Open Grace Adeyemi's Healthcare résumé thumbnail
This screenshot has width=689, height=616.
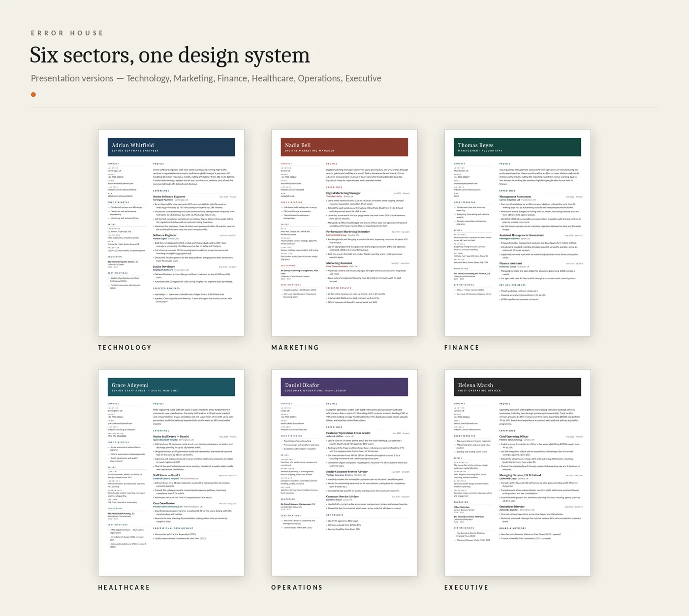[171, 473]
